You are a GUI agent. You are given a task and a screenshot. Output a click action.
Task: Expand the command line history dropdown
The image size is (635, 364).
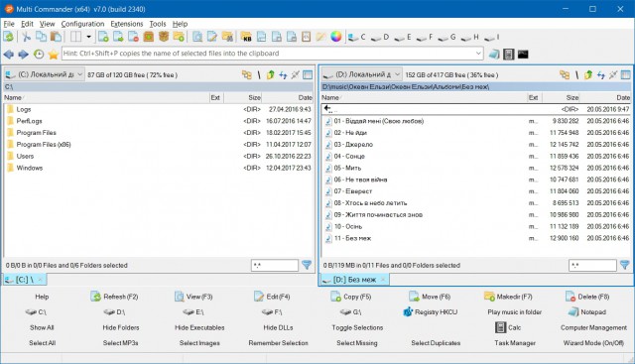tap(478, 54)
